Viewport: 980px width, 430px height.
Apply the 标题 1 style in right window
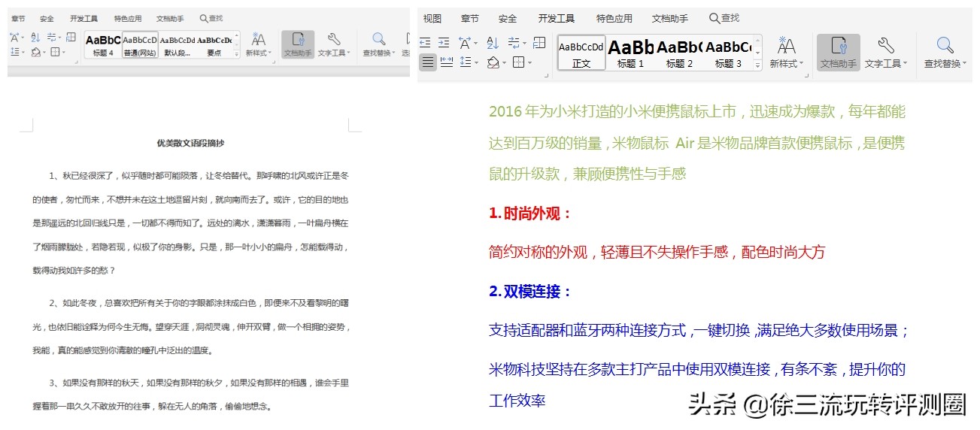pos(630,53)
